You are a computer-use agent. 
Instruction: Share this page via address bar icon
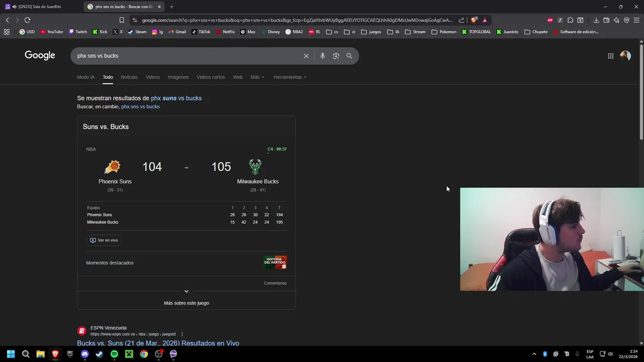[x=461, y=20]
